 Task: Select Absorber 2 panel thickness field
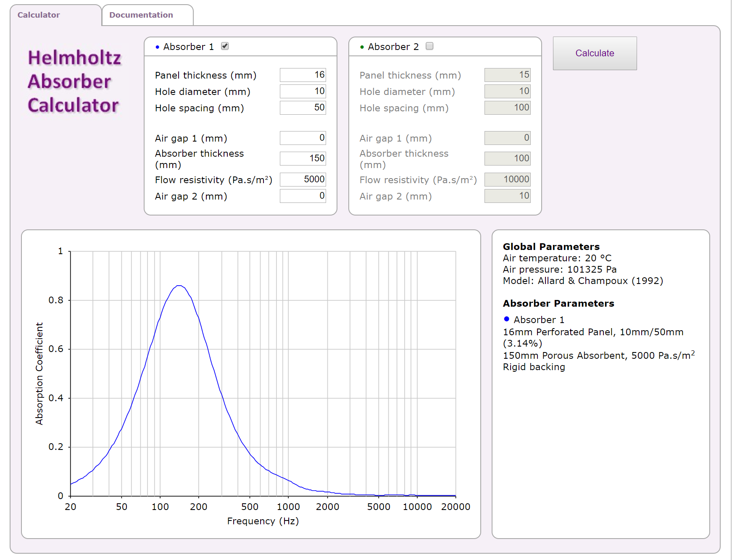click(x=508, y=75)
